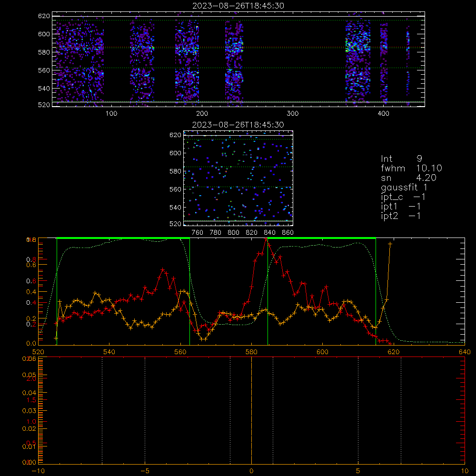
Task: Click x-axis label 200 under the top spectrogram
Action: tap(202, 114)
